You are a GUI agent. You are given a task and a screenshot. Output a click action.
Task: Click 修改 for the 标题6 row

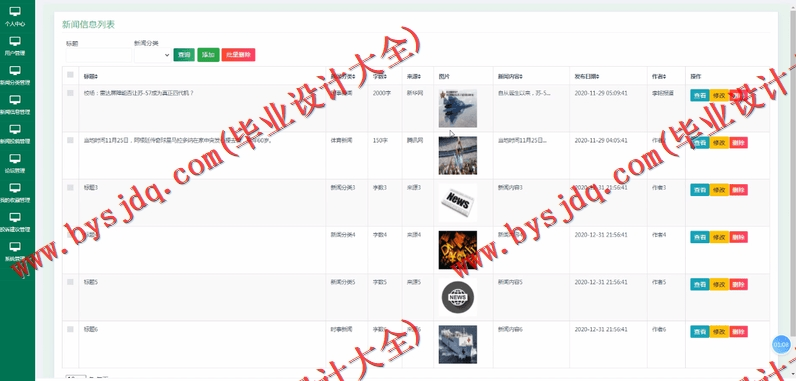click(719, 331)
